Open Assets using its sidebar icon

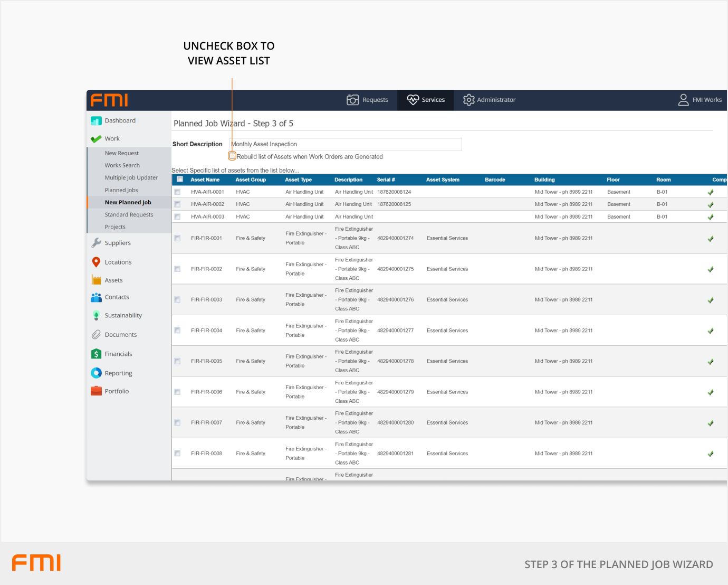coord(96,280)
